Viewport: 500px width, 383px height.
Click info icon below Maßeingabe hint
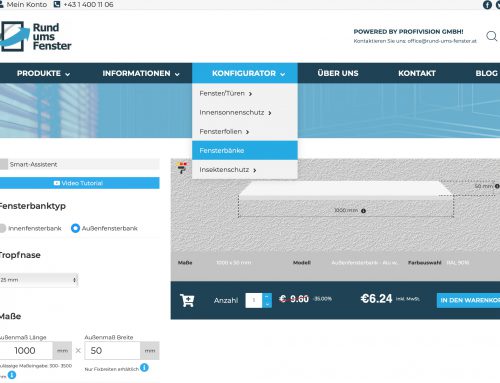pos(12,375)
